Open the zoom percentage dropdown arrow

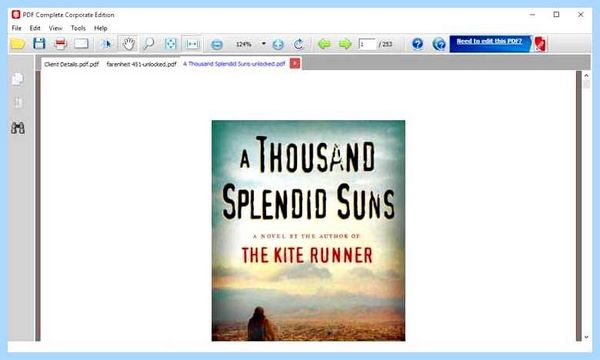pyautogui.click(x=264, y=44)
